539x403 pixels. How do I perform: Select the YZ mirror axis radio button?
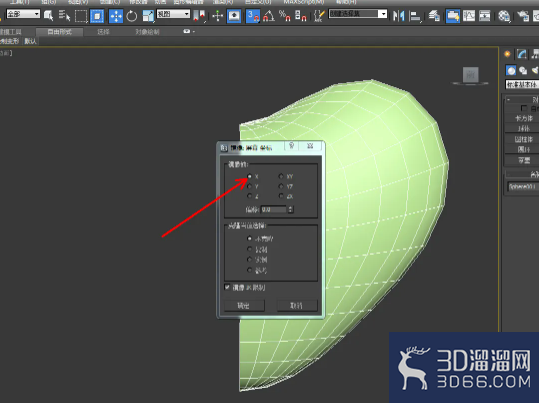coord(281,186)
